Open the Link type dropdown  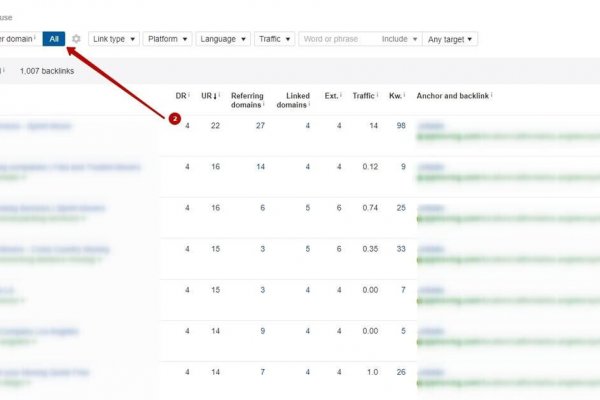pos(112,39)
